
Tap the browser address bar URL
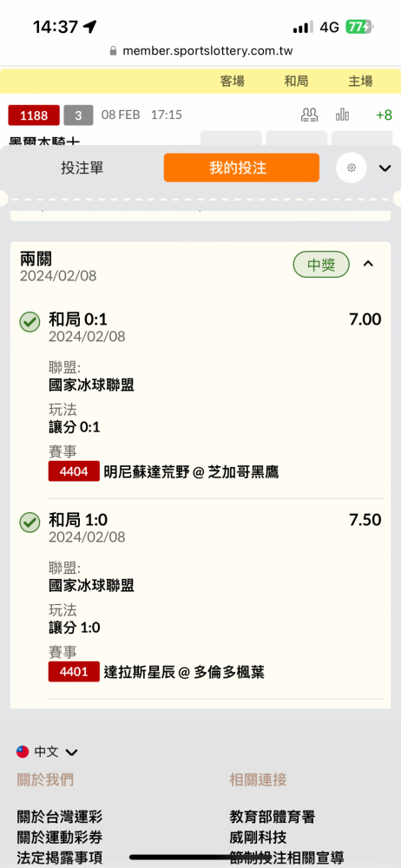click(x=207, y=51)
